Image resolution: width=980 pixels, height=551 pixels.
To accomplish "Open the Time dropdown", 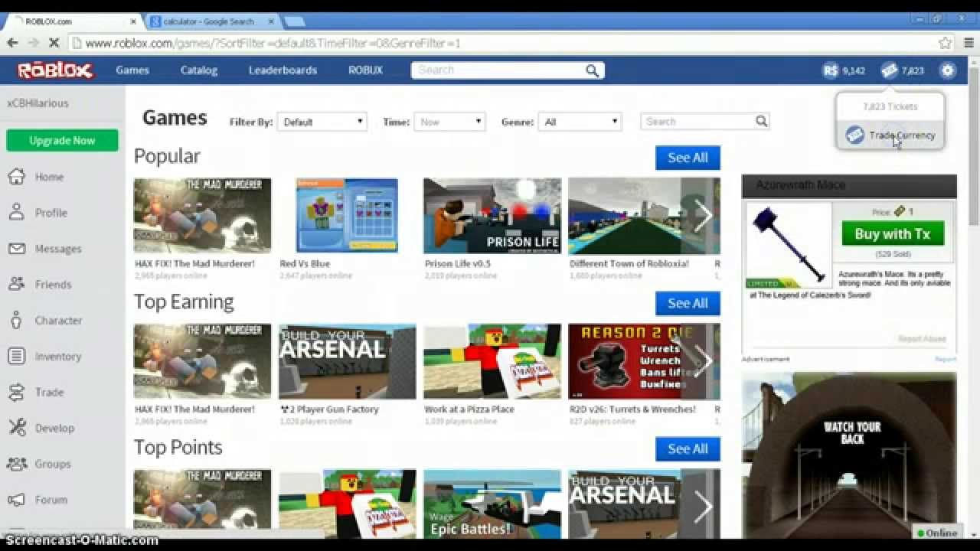I will pos(449,122).
